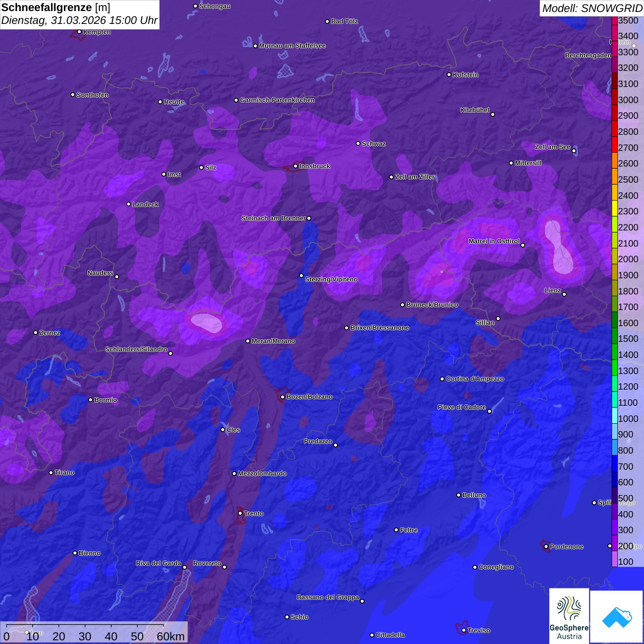The width and height of the screenshot is (644, 644).
Task: Click the Belluno town label
Action: coord(474,495)
